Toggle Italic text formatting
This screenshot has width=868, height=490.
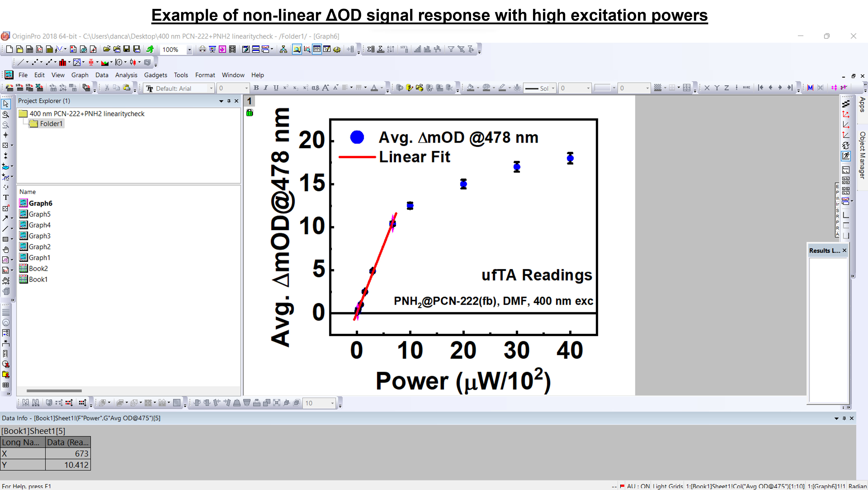pos(266,88)
